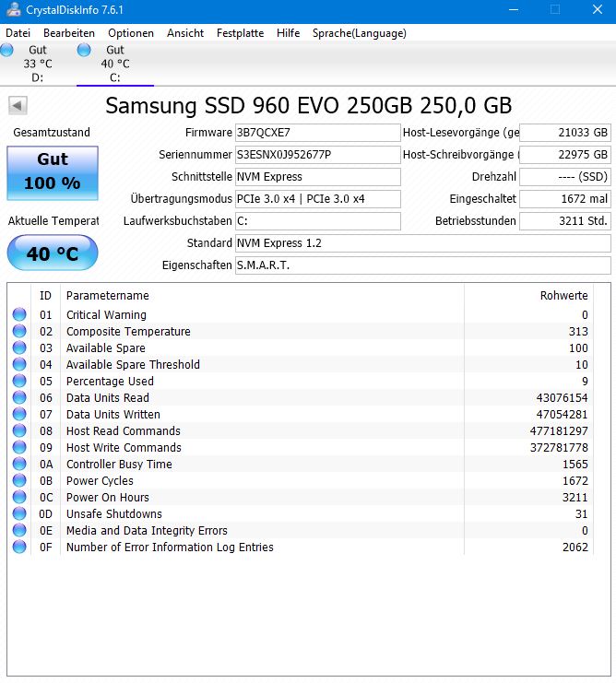Screen dimensions: 616x683
Task: Switch to the D: drive tab at 33 °C
Action: coord(38,64)
